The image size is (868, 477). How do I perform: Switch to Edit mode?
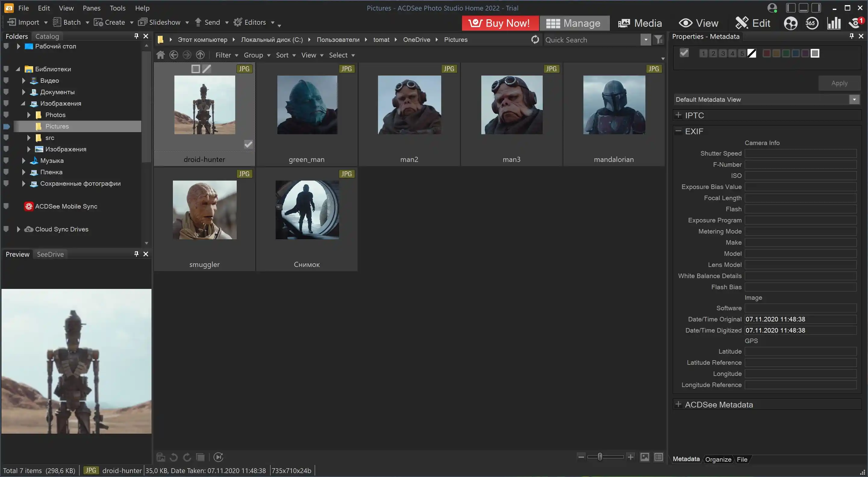tap(752, 23)
